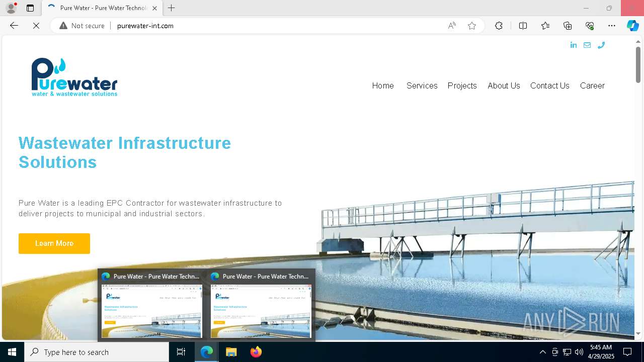This screenshot has width=644, height=362.
Task: Show hidden system tray icons
Action: [542, 352]
